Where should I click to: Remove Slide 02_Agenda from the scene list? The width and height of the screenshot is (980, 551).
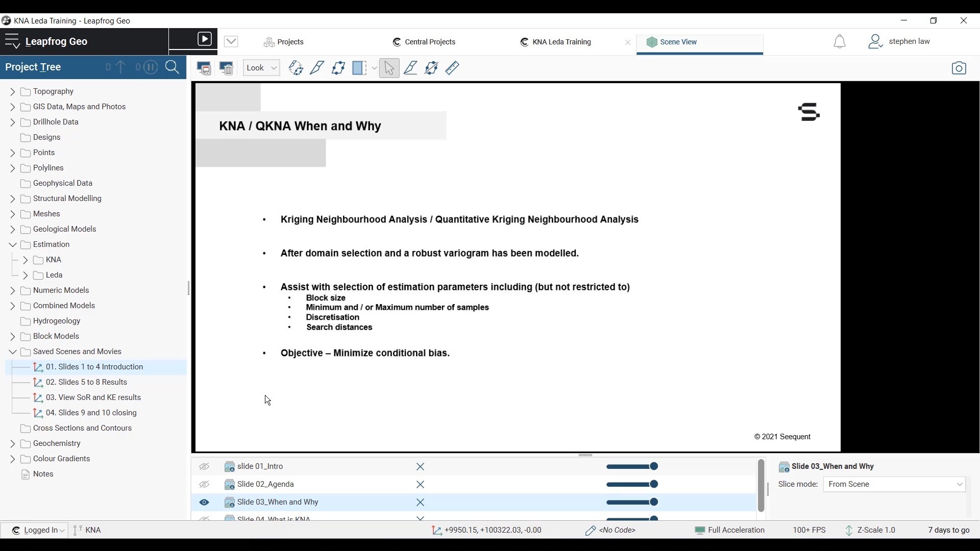click(420, 485)
